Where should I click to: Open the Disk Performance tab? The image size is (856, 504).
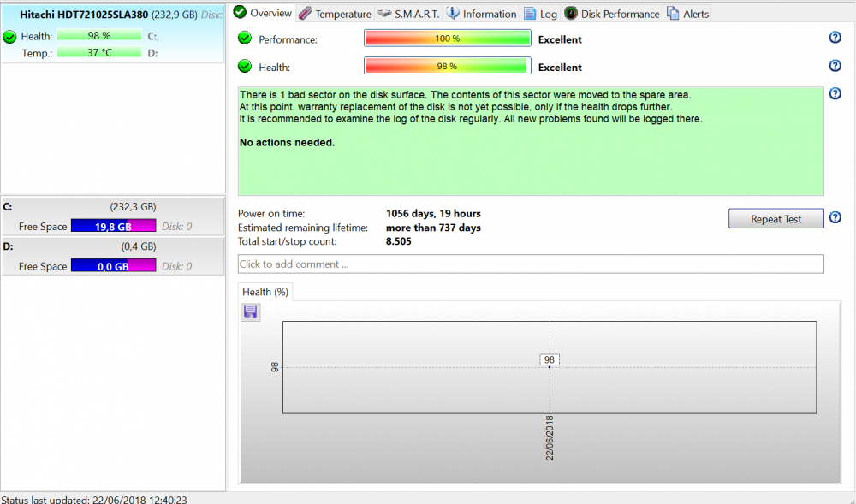[611, 14]
